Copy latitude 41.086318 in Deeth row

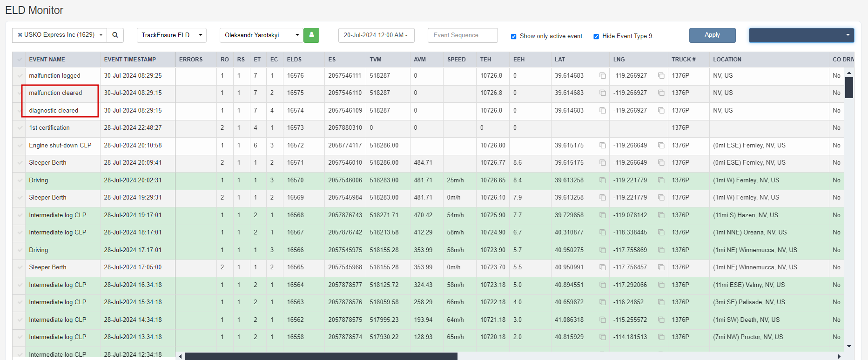coord(603,320)
